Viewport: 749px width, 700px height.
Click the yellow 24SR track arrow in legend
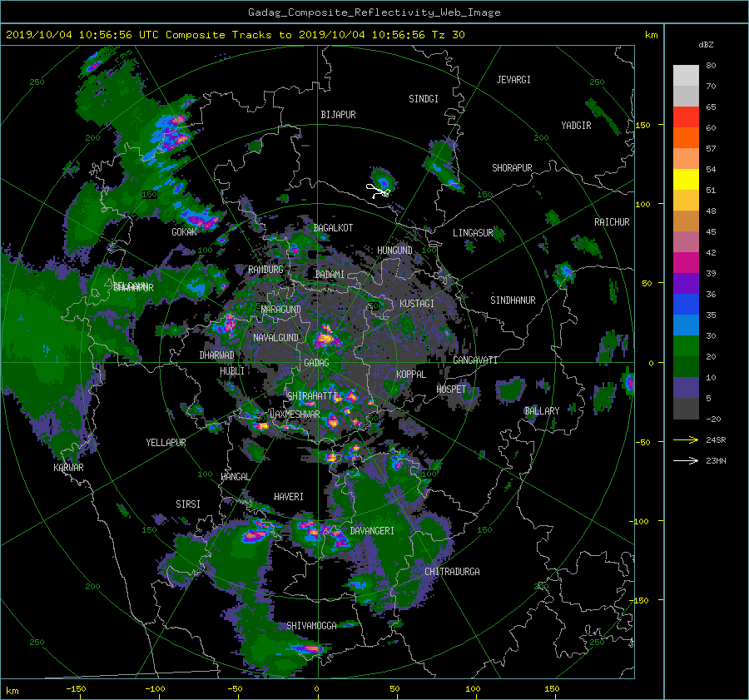[x=686, y=439]
